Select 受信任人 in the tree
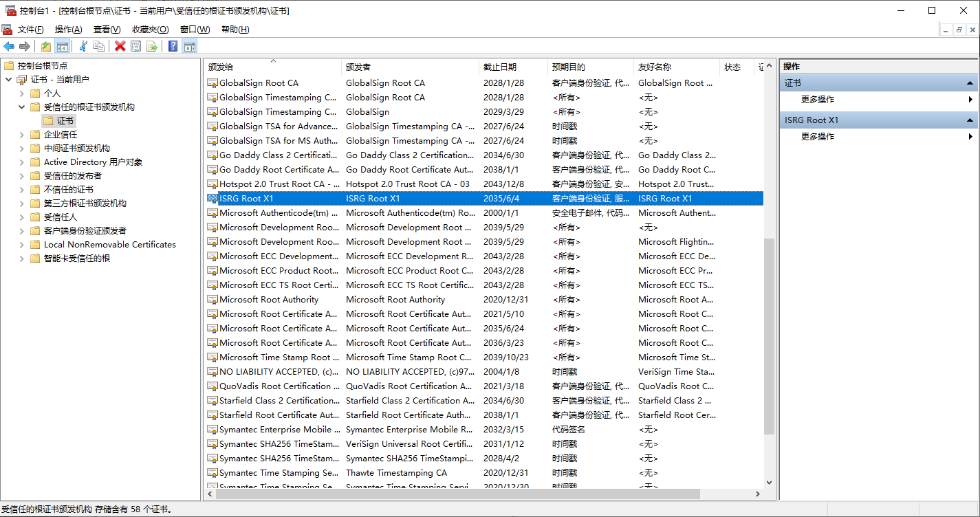 click(x=61, y=217)
